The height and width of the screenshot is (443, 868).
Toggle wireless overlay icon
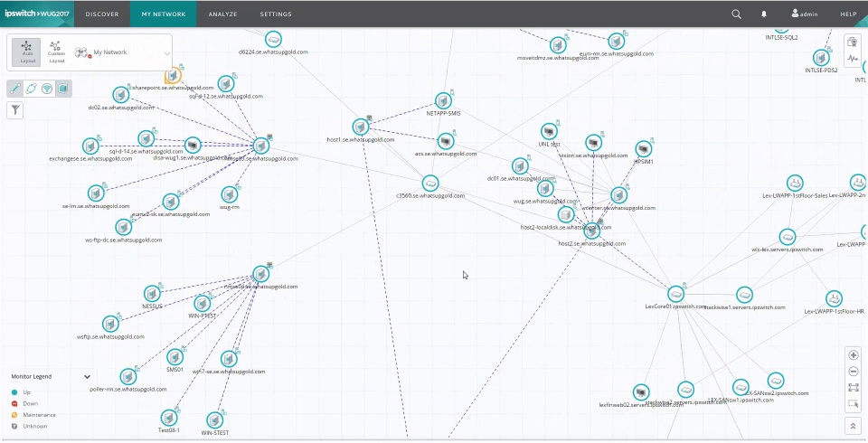pos(48,89)
